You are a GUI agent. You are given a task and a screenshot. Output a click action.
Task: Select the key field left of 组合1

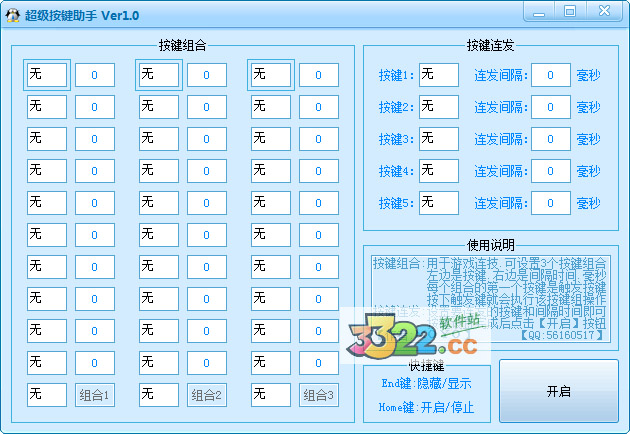click(47, 395)
